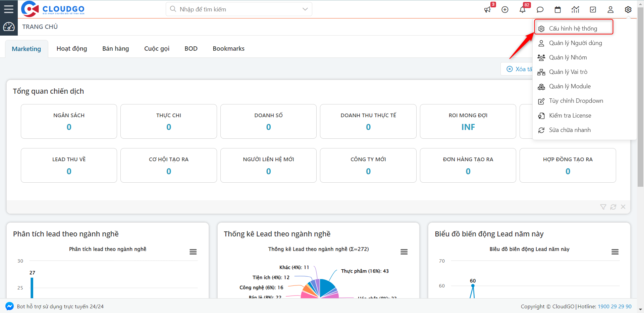Screen dimensions: 644x313
Task: Open the tasks checkbox icon
Action: click(x=593, y=10)
